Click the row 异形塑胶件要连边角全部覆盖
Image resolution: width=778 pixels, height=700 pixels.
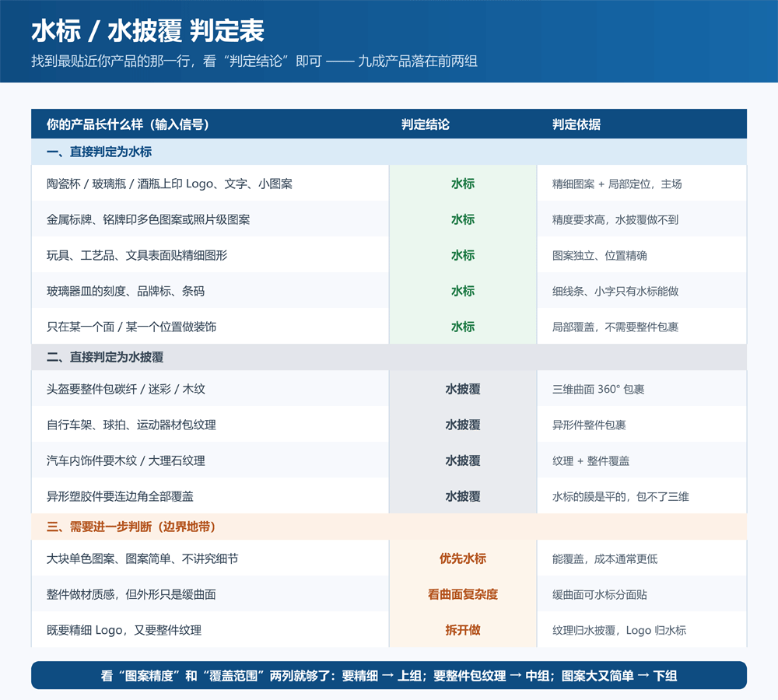[389, 495]
